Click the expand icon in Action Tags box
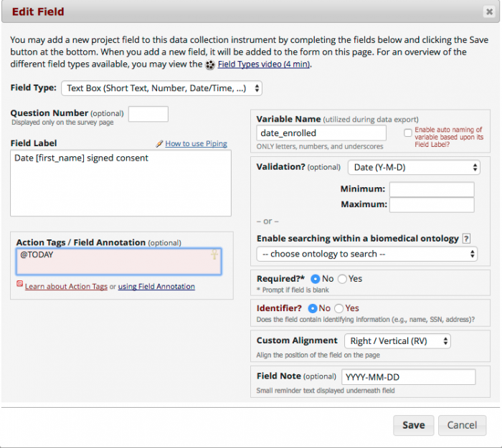502x448 pixels. click(x=213, y=255)
